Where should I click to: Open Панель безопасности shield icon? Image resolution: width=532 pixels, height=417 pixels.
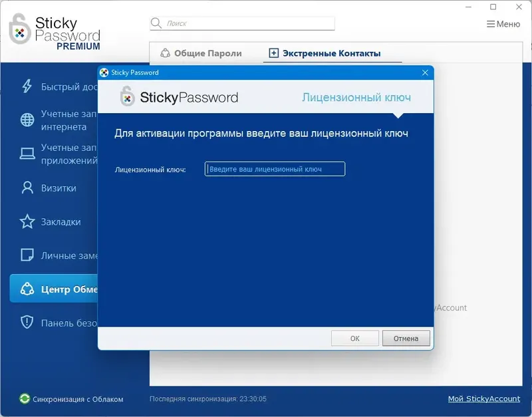pos(27,323)
